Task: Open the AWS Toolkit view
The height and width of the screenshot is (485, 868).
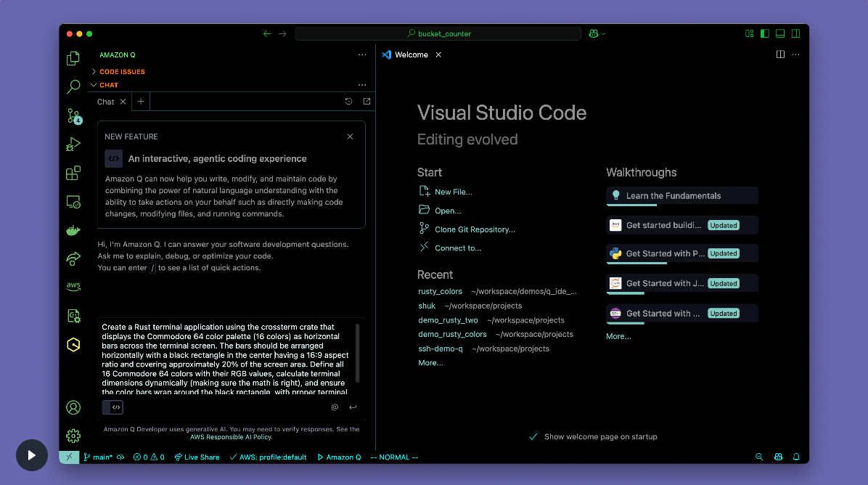Action: [73, 286]
